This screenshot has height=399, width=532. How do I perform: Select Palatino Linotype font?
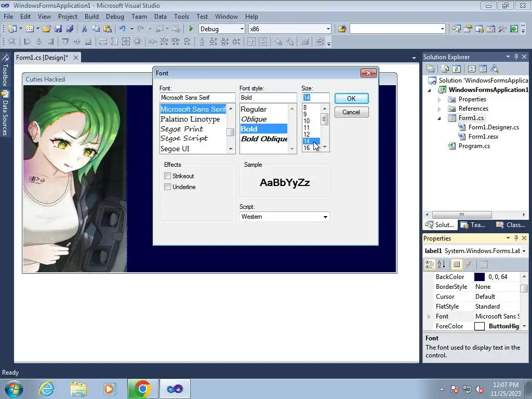click(x=190, y=119)
